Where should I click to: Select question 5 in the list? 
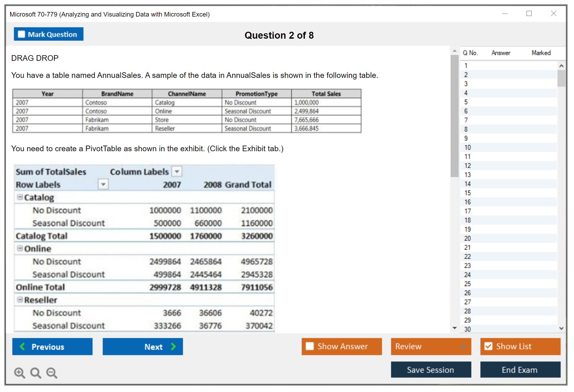point(466,102)
